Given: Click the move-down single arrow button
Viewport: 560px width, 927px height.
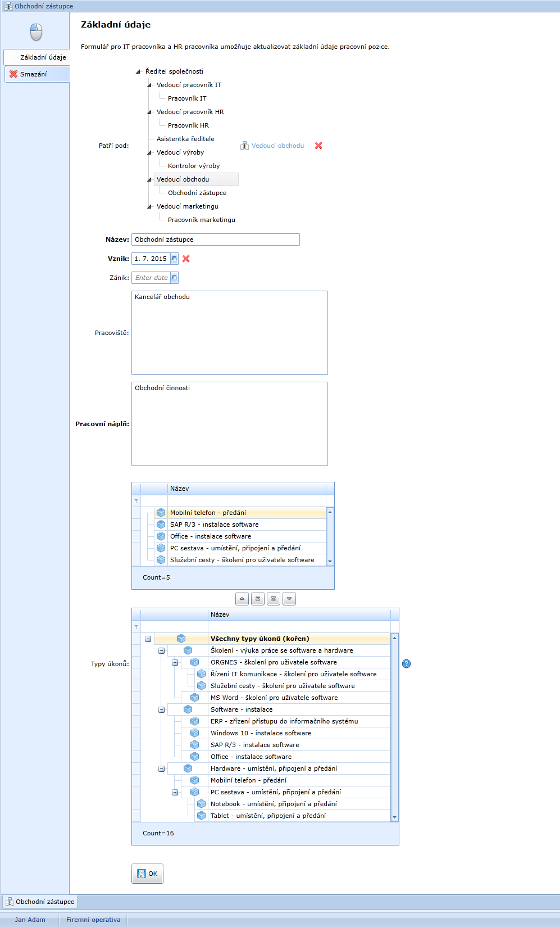Looking at the screenshot, I should (x=289, y=599).
